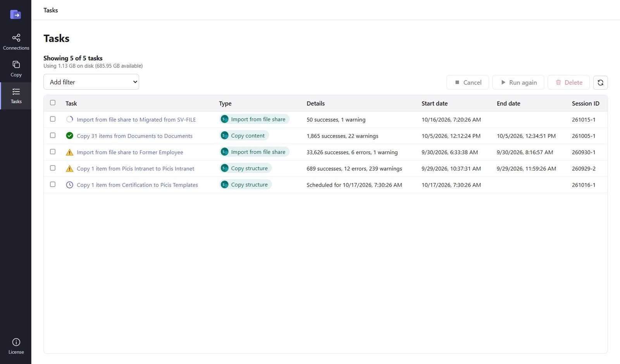Click the Type column header
620x364 pixels.
click(225, 103)
